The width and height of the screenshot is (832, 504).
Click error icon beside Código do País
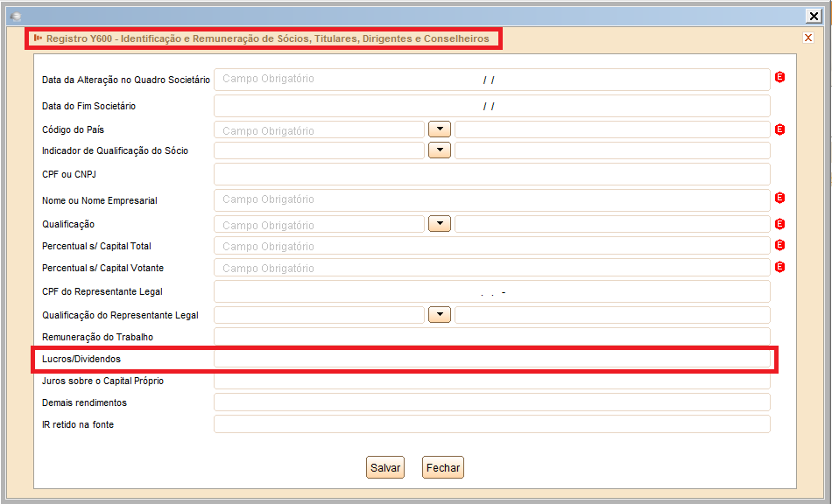pyautogui.click(x=779, y=129)
